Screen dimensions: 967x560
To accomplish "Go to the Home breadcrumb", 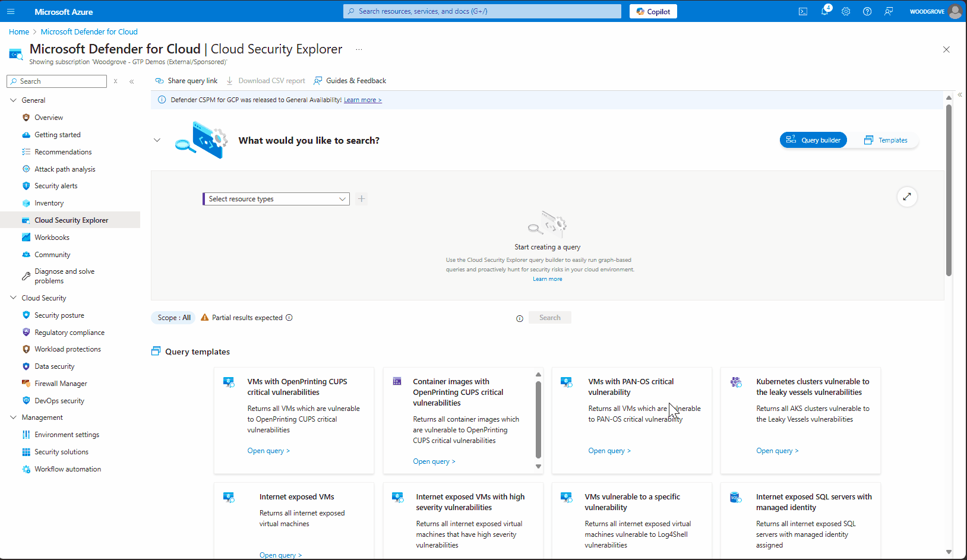I will coord(19,31).
